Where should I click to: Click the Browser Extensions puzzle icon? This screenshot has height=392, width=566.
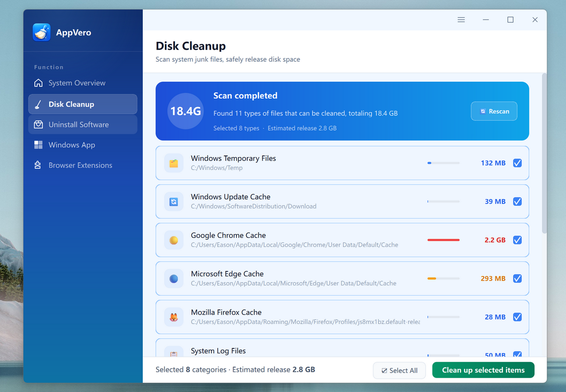37,165
